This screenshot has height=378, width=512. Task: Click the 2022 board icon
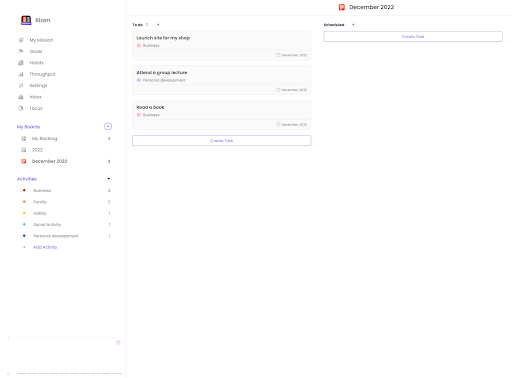coord(24,150)
